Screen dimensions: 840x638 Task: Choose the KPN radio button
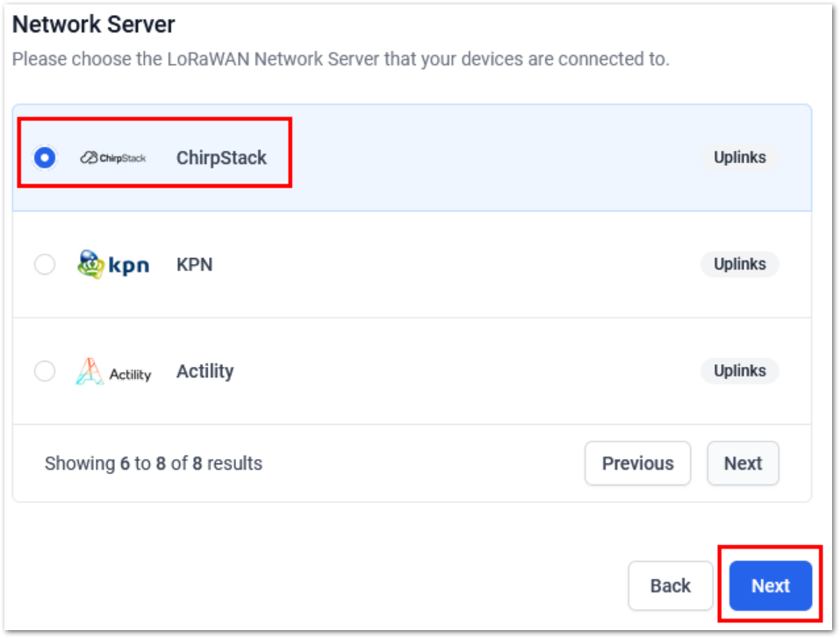click(44, 264)
